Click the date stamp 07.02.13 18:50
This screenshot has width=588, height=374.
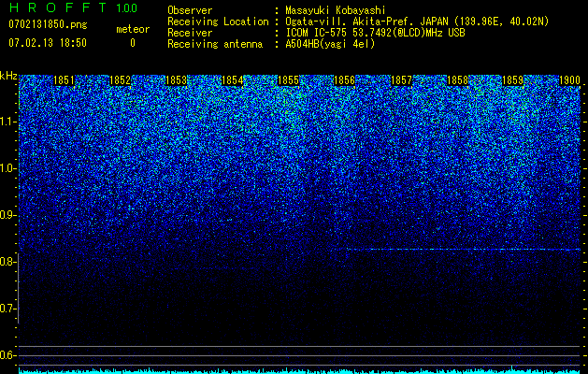click(x=48, y=43)
